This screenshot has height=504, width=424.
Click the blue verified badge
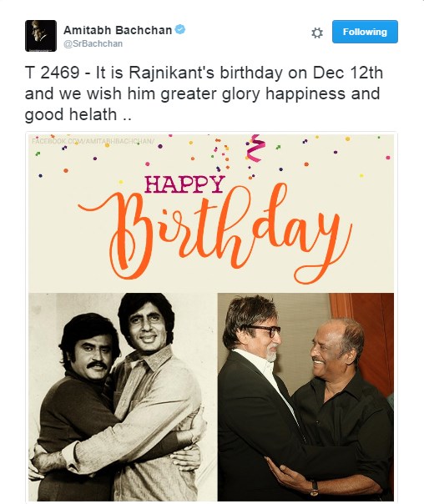click(180, 29)
